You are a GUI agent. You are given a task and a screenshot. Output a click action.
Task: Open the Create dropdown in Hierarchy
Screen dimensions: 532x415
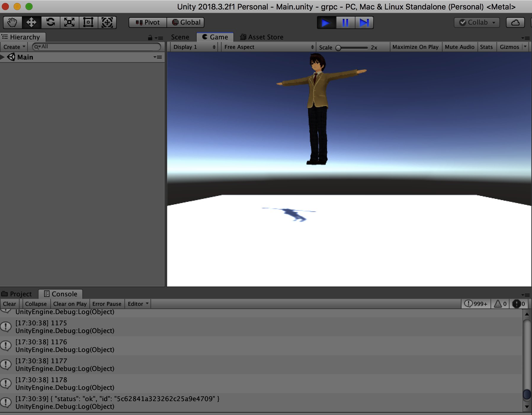(14, 47)
